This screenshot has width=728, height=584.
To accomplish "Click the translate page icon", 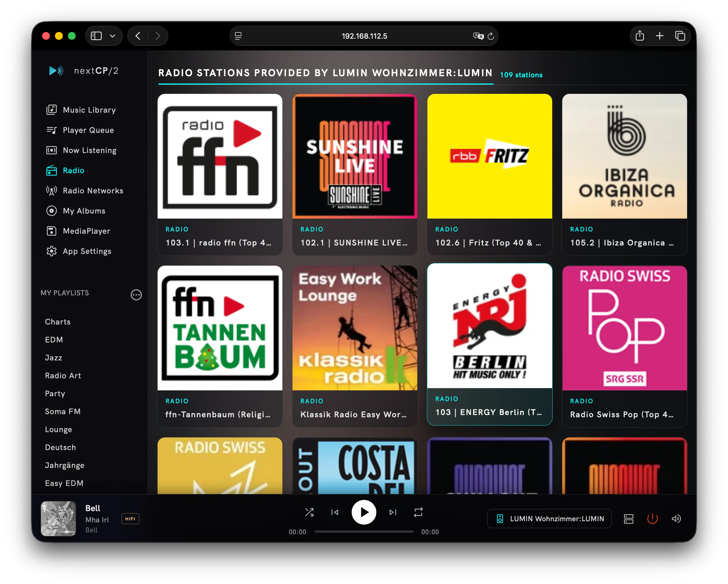I will pyautogui.click(x=478, y=36).
